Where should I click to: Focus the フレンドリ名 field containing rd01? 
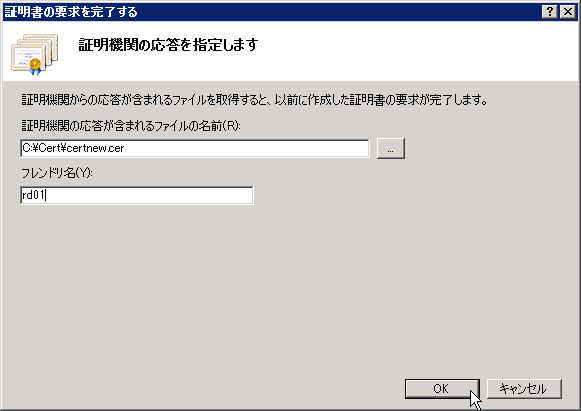(137, 195)
